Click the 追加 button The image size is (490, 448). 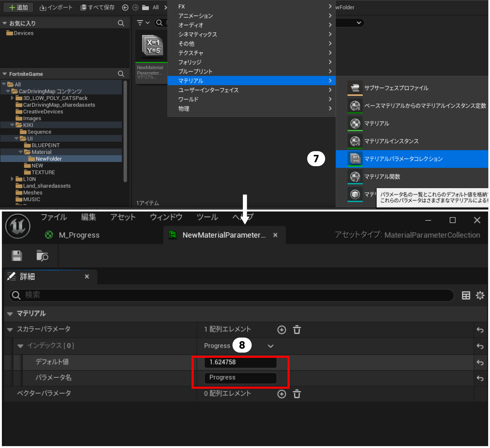[18, 7]
